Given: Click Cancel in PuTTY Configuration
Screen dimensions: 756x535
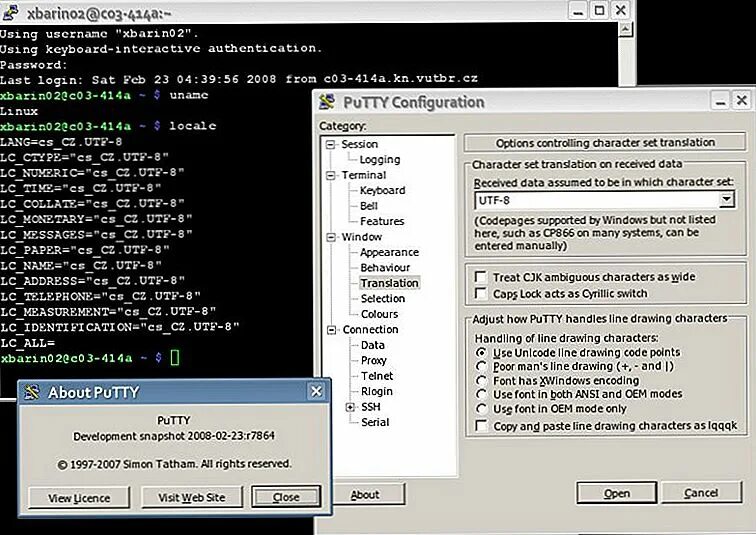Looking at the screenshot, I should (x=701, y=493).
